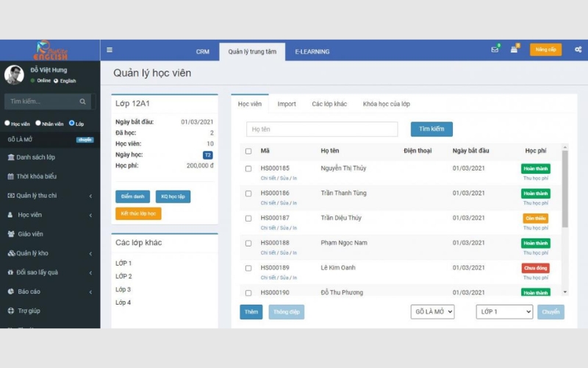Toggle the select-all checkbox in table header
Viewport: 588px width, 368px height.
tap(248, 151)
